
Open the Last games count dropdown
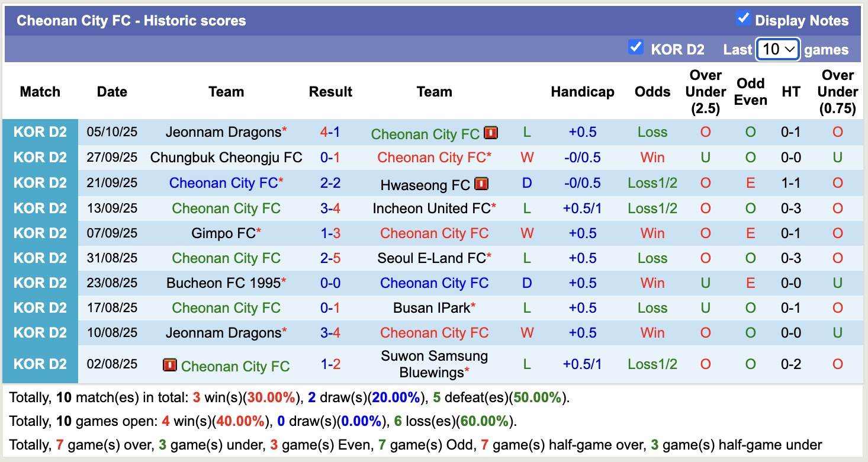click(x=779, y=49)
